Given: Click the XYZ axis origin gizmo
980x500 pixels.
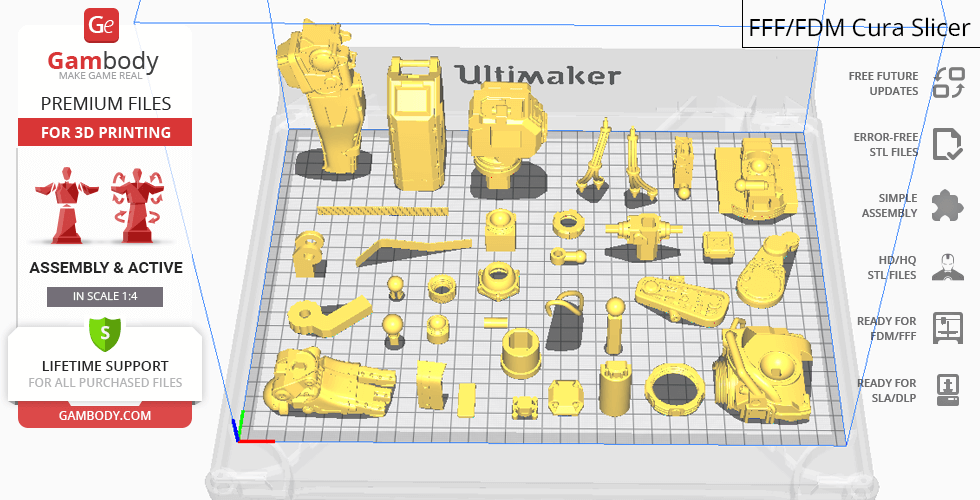Looking at the screenshot, I should coord(241,431).
